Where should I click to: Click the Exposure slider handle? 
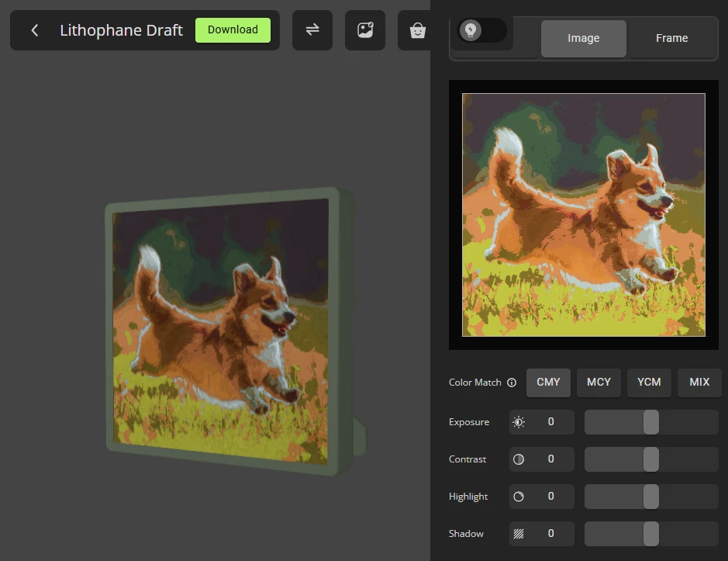pos(651,422)
